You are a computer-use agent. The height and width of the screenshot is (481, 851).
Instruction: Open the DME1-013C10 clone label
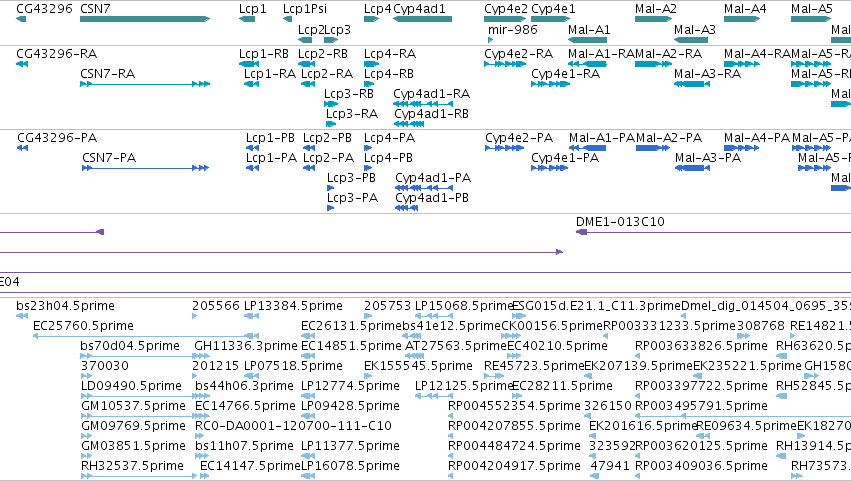tap(620, 221)
